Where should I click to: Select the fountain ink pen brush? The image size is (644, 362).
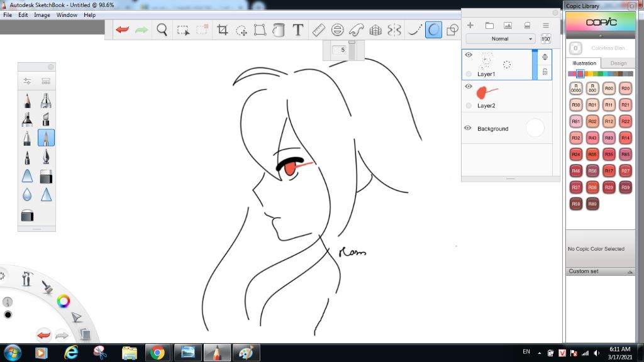coord(46,156)
